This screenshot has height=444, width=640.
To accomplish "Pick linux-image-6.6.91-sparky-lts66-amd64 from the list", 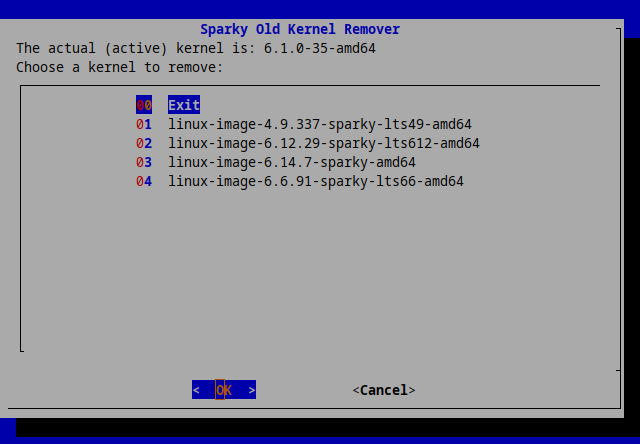I will 316,181.
